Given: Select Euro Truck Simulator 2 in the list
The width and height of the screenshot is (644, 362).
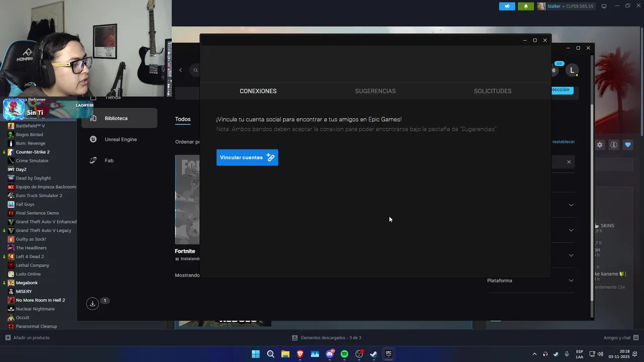Looking at the screenshot, I should coord(39,196).
